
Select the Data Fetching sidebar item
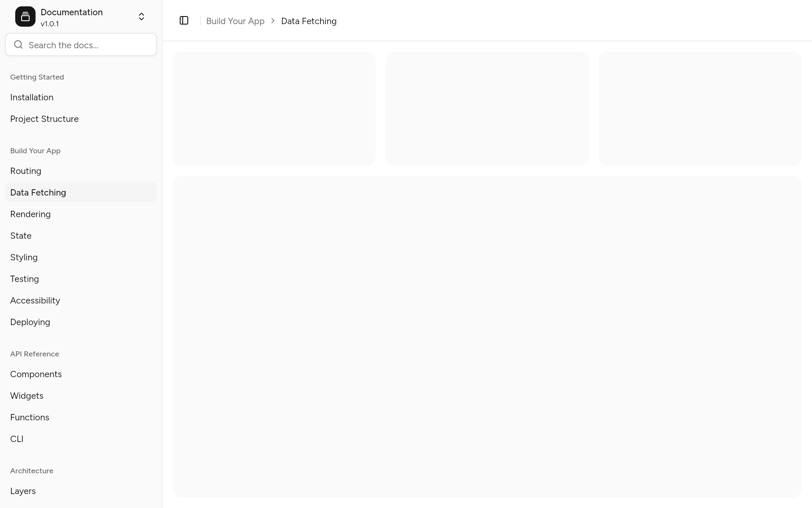81,193
